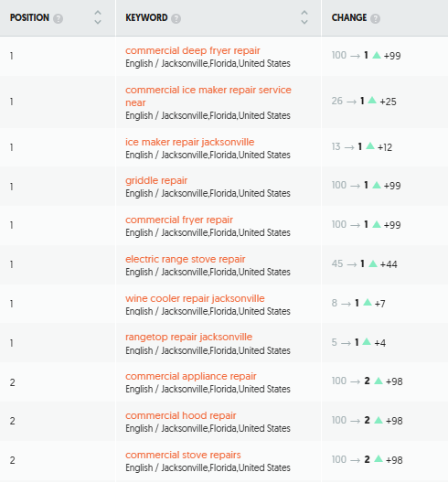The image size is (448, 483).
Task: Click the +12 change value
Action: [x=385, y=147]
